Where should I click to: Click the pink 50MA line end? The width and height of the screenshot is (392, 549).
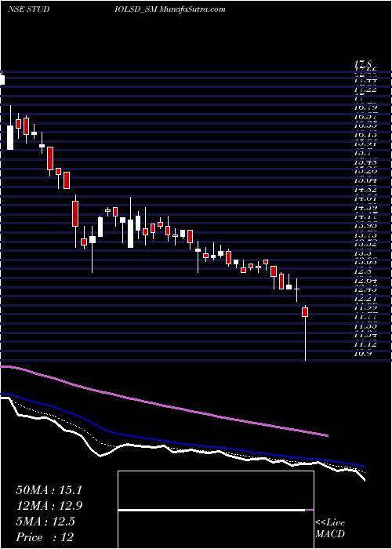click(328, 435)
